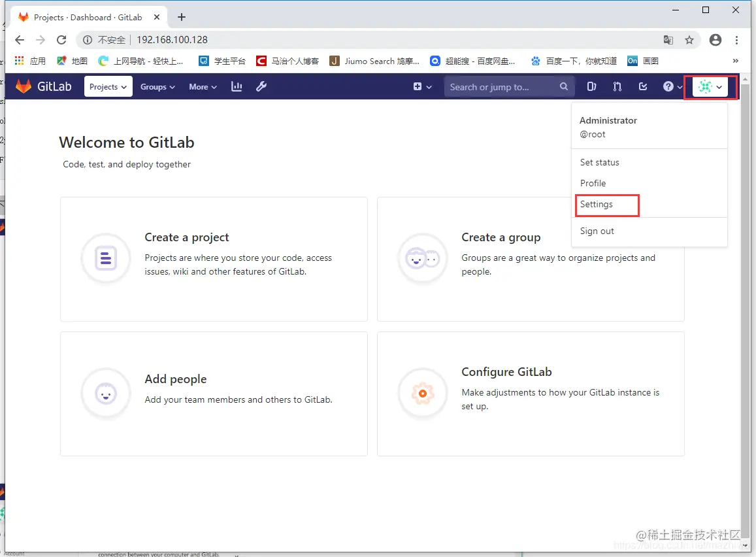This screenshot has width=756, height=557.
Task: Expand the Groups navigation menu
Action: click(157, 87)
